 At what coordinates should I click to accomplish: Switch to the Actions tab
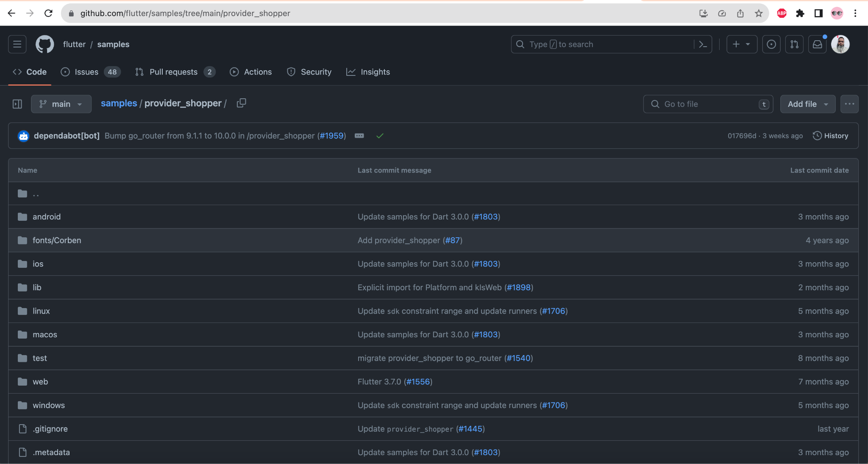click(251, 72)
